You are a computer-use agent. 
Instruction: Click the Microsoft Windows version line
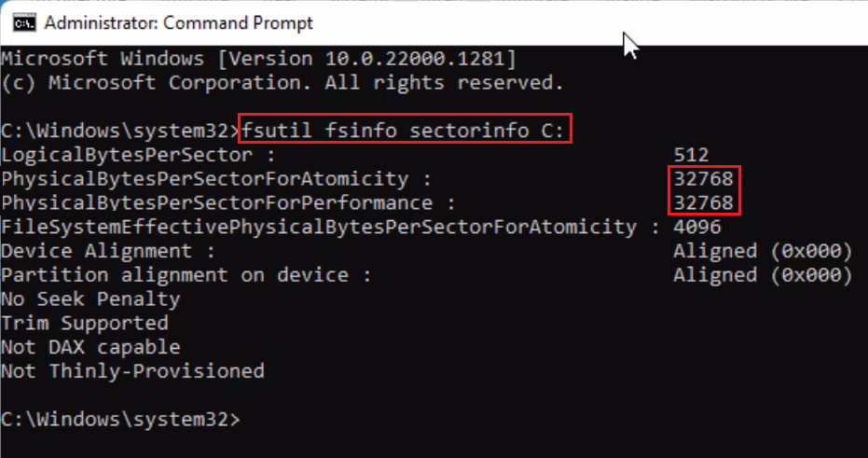tap(259, 59)
